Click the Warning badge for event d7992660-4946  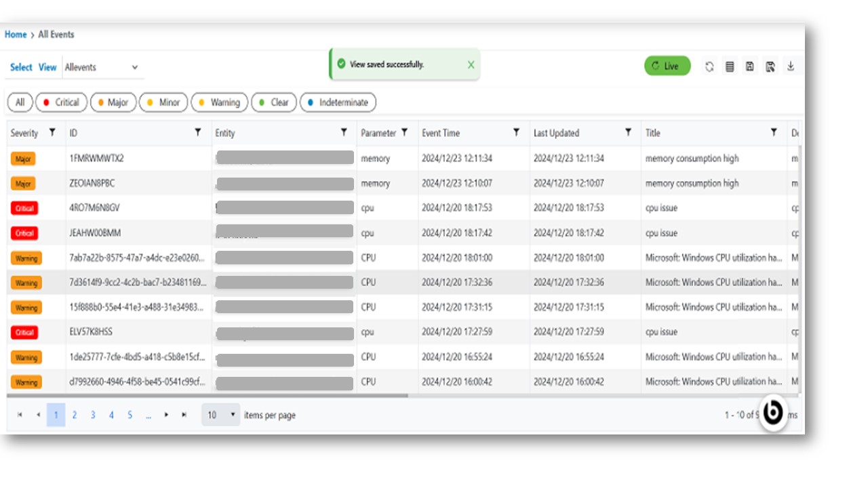[x=26, y=382]
